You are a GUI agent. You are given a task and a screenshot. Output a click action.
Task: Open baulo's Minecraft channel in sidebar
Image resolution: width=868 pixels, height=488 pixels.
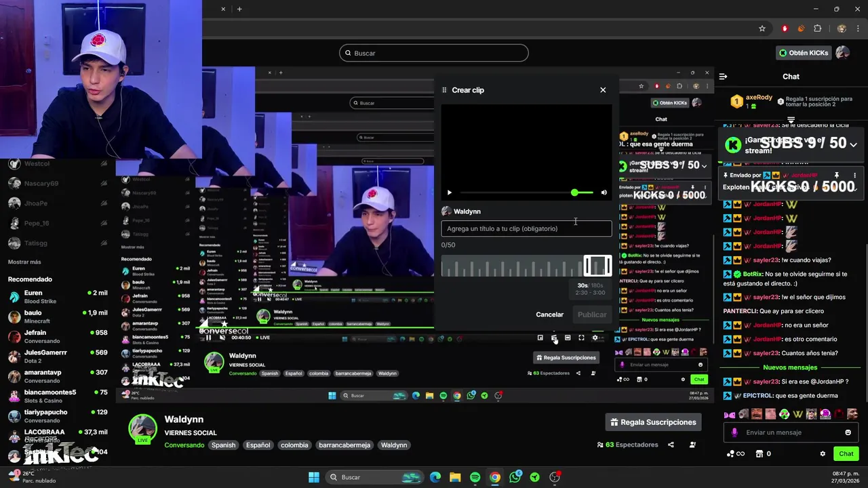coord(58,317)
